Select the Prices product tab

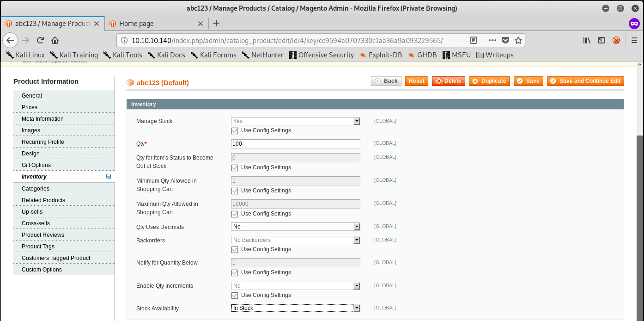coord(64,107)
